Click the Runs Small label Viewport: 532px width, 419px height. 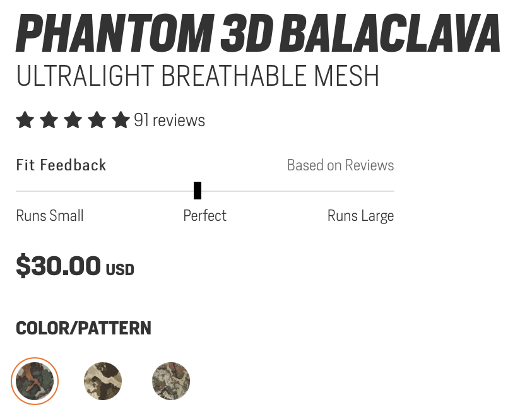50,216
